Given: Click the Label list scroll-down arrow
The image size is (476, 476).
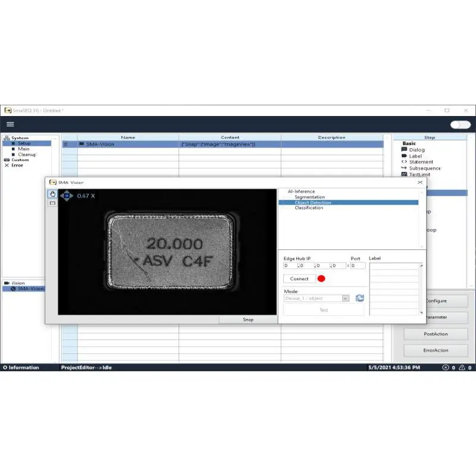Looking at the screenshot, I should click(421, 313).
